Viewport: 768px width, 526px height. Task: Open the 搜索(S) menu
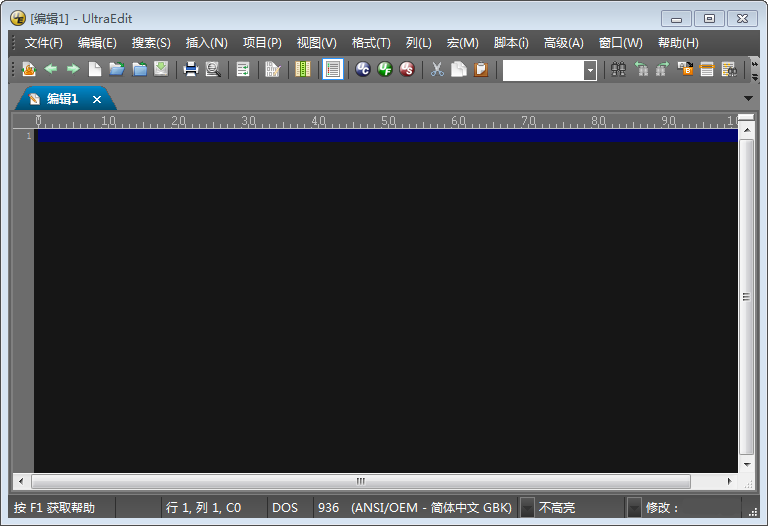click(x=151, y=43)
